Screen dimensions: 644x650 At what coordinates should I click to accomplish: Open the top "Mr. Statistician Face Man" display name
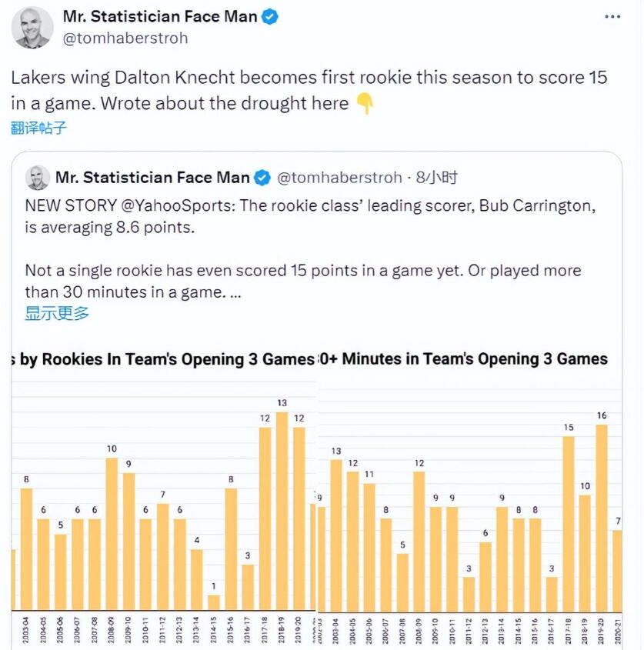pos(160,17)
